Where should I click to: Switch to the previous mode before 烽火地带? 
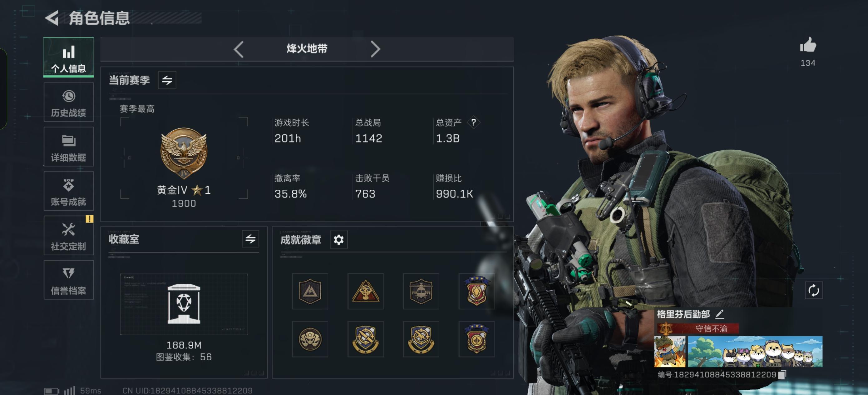click(239, 49)
